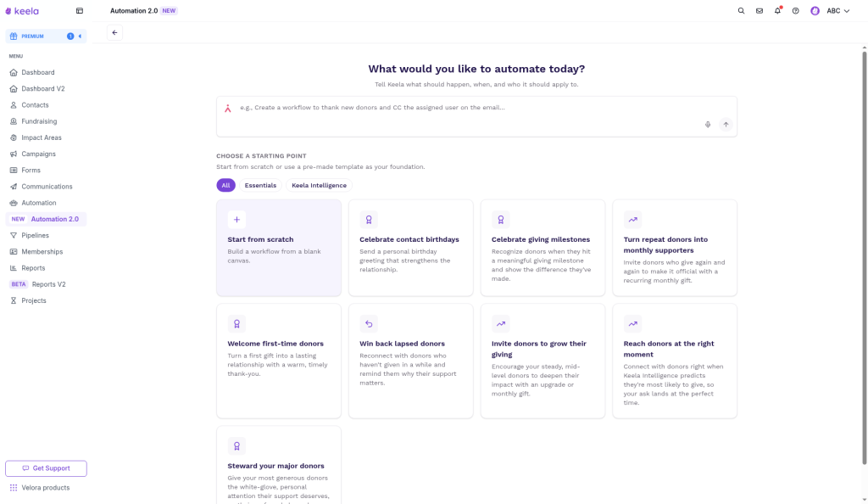The width and height of the screenshot is (868, 504).
Task: Choose Steward your major donors template title
Action: (x=275, y=466)
